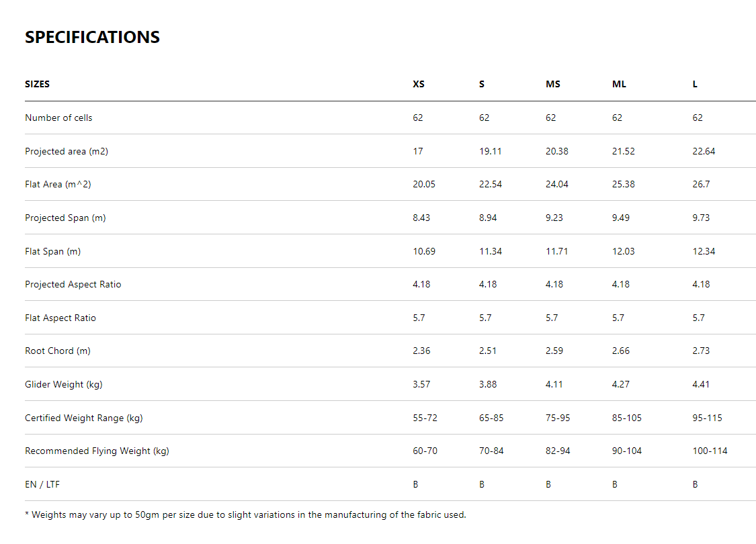This screenshot has height=544, width=756.
Task: Select the Projected Span (m) label
Action: [65, 218]
